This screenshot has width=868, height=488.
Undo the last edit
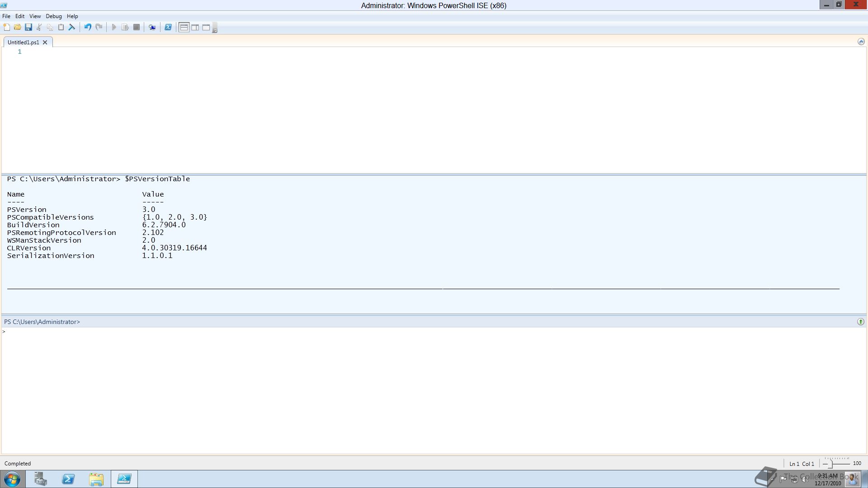coord(88,27)
